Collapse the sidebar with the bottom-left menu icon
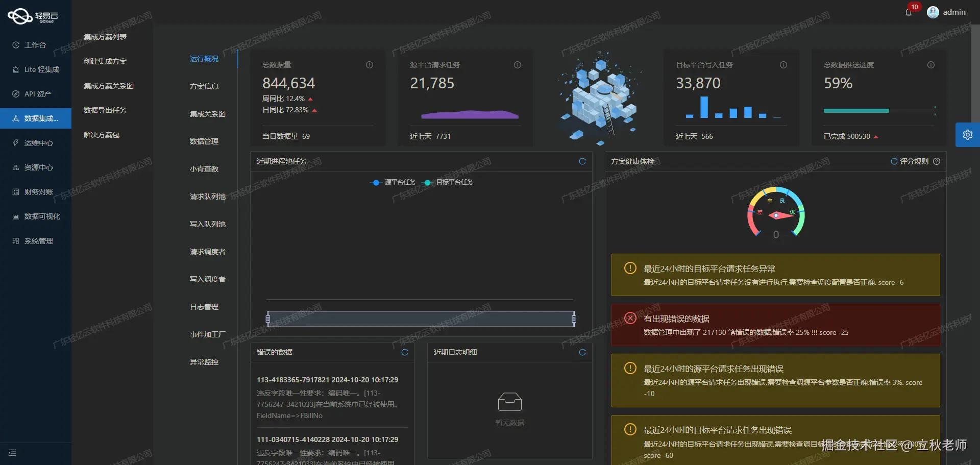Viewport: 980px width, 465px height. 12,453
